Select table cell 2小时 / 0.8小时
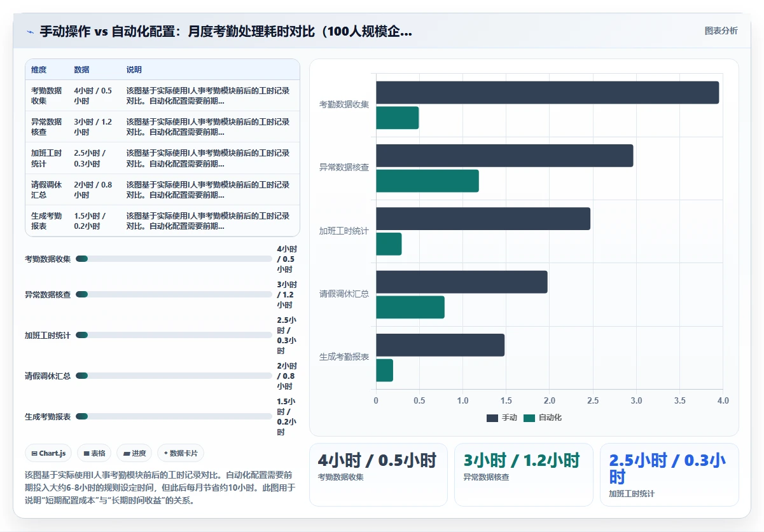This screenshot has width=764, height=532. point(94,189)
